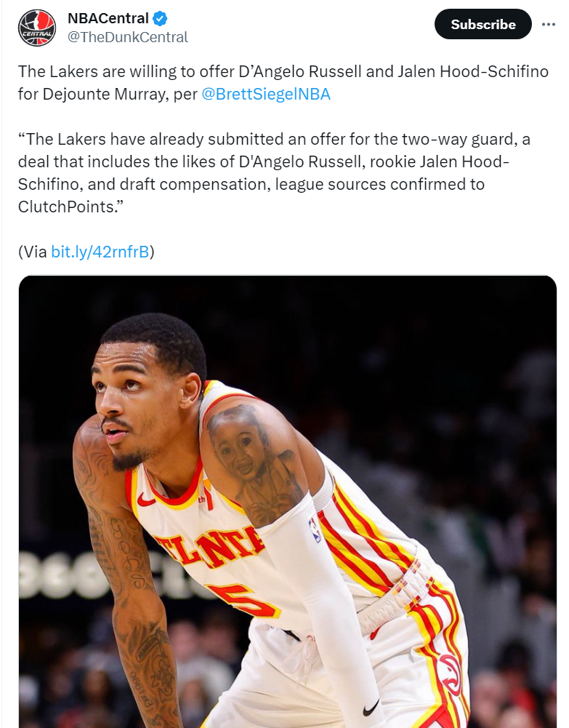Open the Dejounte Murray photo
569x728 pixels.
pos(288,502)
